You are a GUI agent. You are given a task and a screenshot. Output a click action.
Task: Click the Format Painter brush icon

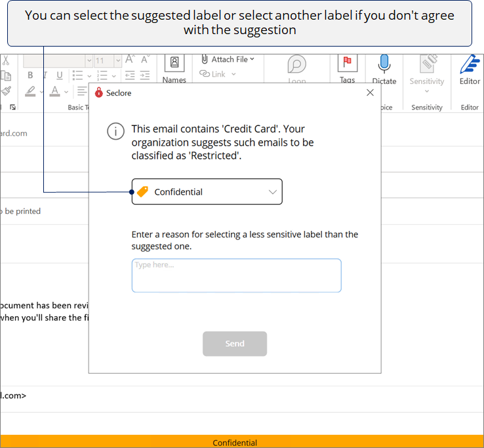(x=6, y=91)
